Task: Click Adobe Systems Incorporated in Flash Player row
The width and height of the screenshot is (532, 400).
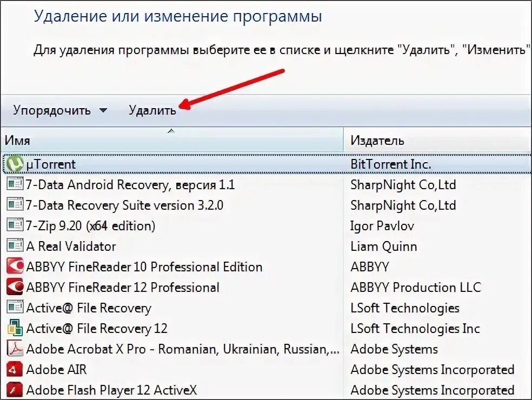Action: click(433, 390)
